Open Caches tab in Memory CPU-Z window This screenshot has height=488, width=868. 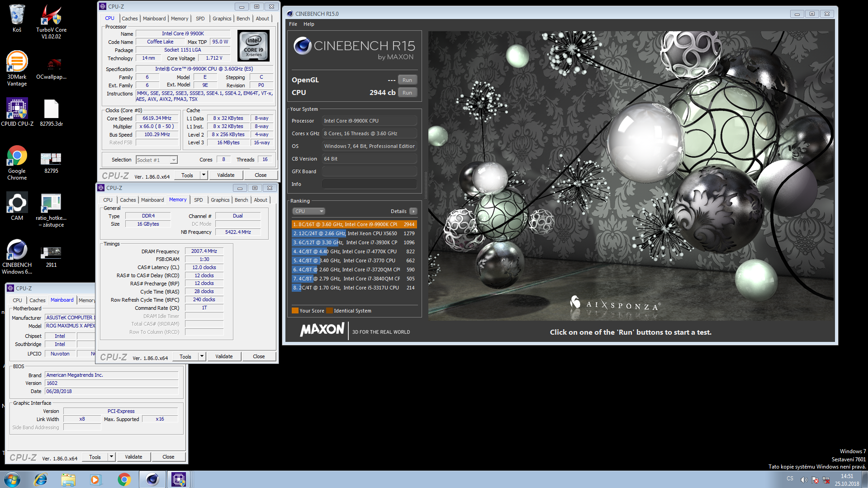(x=128, y=200)
